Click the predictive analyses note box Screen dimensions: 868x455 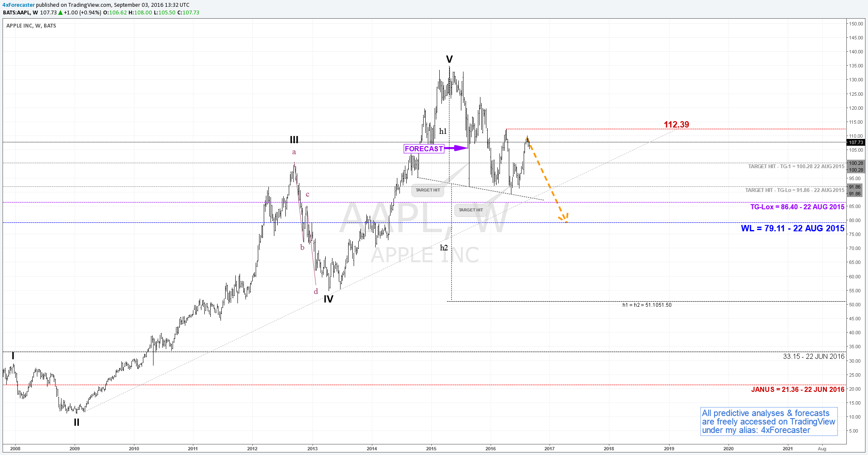[769, 422]
